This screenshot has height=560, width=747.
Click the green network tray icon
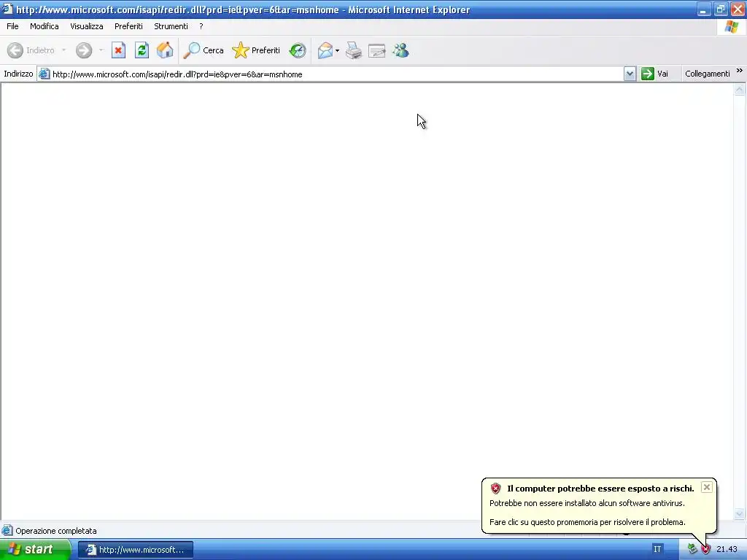click(692, 550)
